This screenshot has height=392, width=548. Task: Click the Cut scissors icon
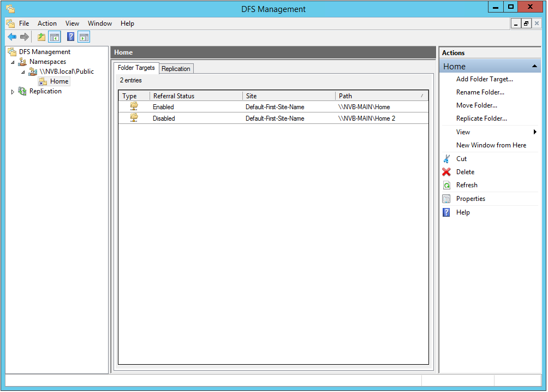coord(446,159)
